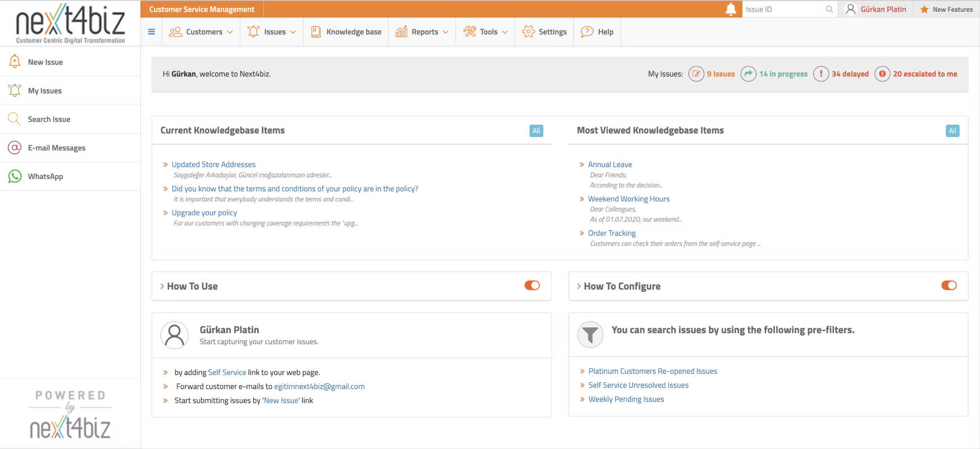The height and width of the screenshot is (449, 980).
Task: Open Self Service Unresolved Issues filter
Action: pyautogui.click(x=639, y=385)
